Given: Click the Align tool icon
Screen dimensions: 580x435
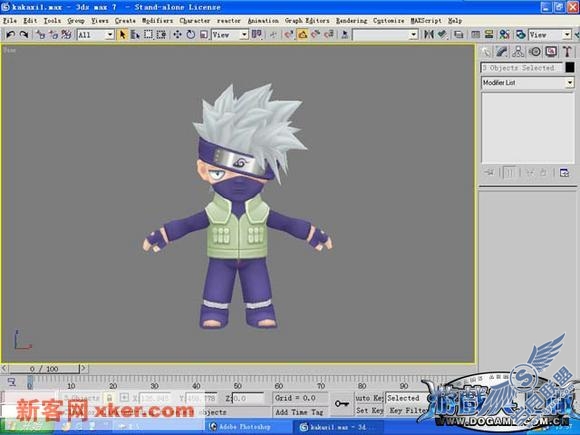Looking at the screenshot, I should point(442,35).
